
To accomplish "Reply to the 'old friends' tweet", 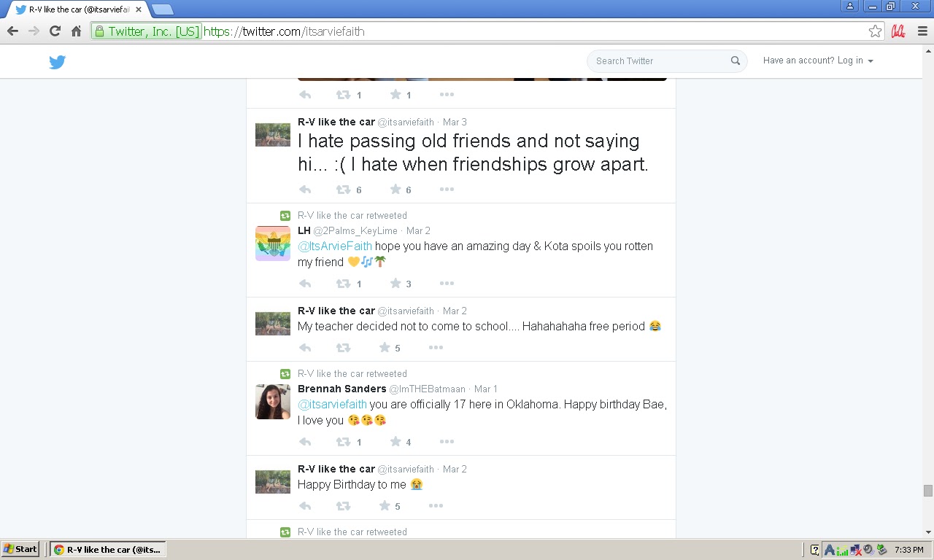I will point(305,190).
